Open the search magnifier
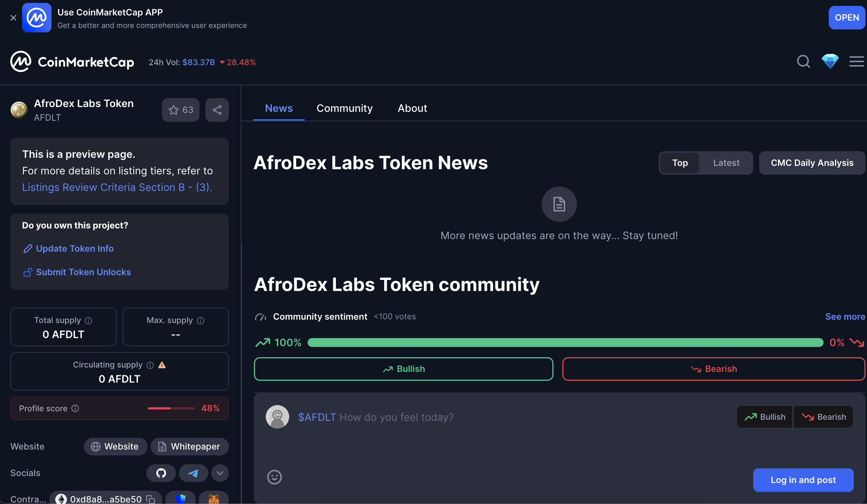Screen dimensions: 867x504 [803, 61]
